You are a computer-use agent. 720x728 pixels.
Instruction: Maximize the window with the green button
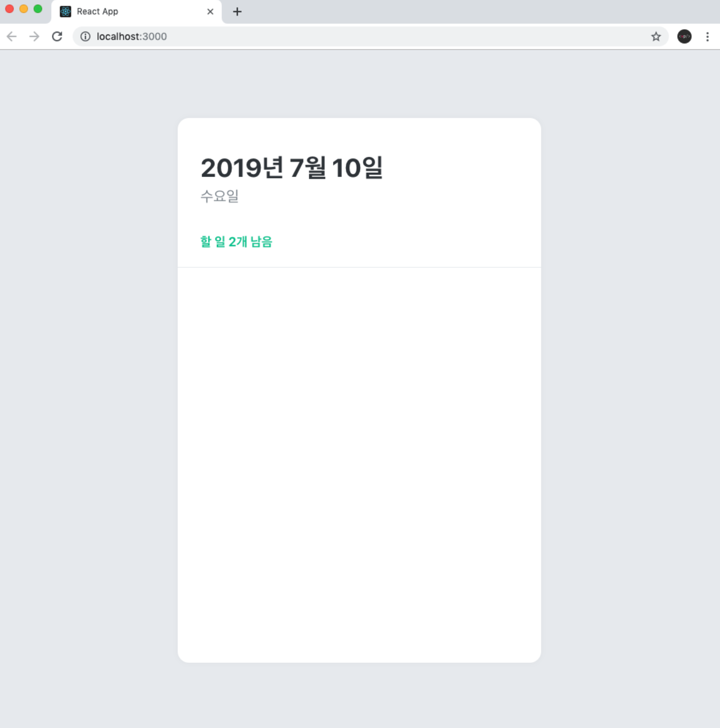coord(38,9)
